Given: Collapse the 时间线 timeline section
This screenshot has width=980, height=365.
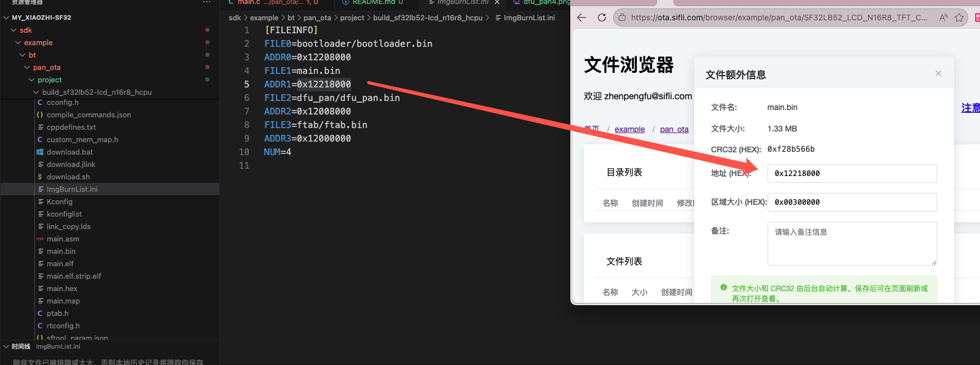Looking at the screenshot, I should pyautogui.click(x=6, y=346).
